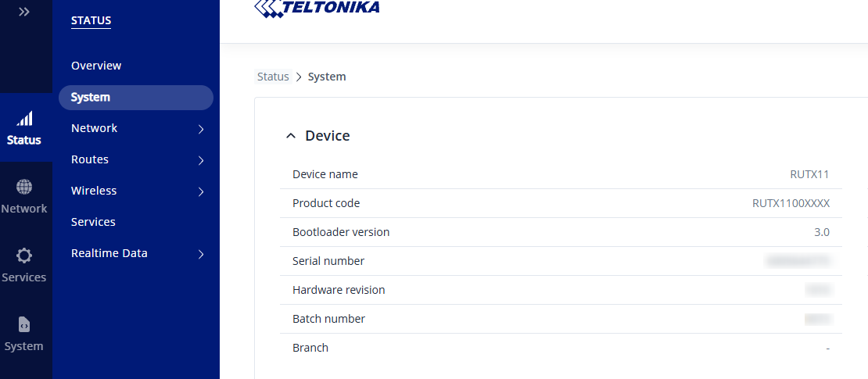Collapse the sidebar with double-chevron icon
The width and height of the screenshot is (868, 379).
[x=24, y=12]
